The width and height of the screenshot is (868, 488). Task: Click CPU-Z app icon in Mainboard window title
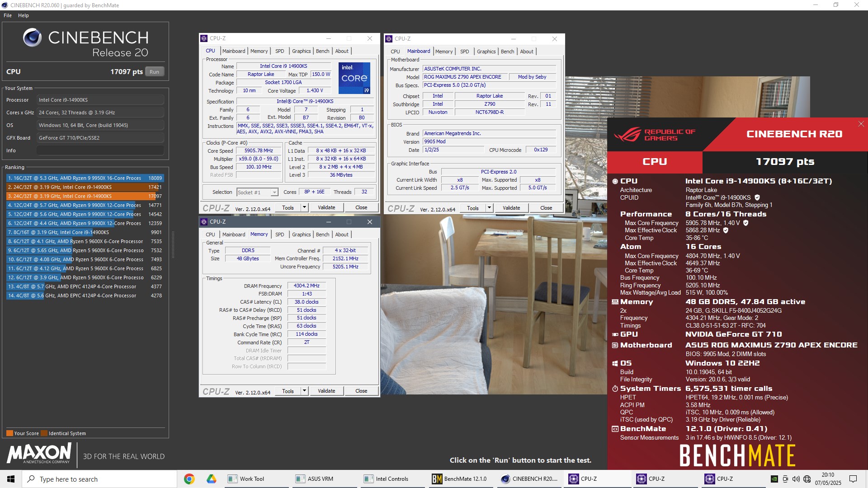coord(389,39)
